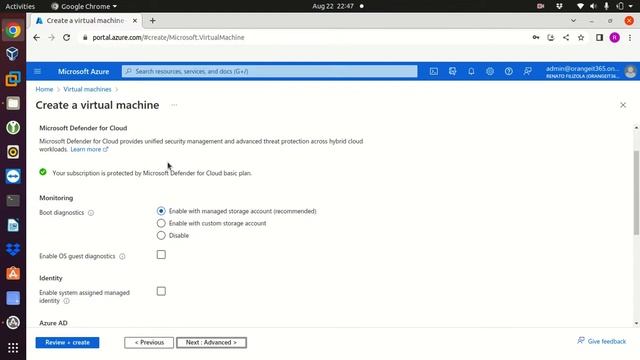Open TeamViewer in Ubuntu dock

click(x=13, y=176)
